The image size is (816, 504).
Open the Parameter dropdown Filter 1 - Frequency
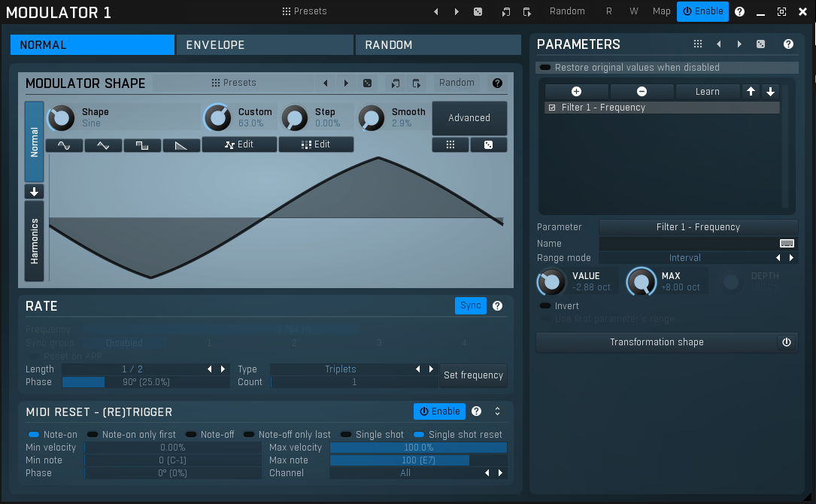coord(697,227)
